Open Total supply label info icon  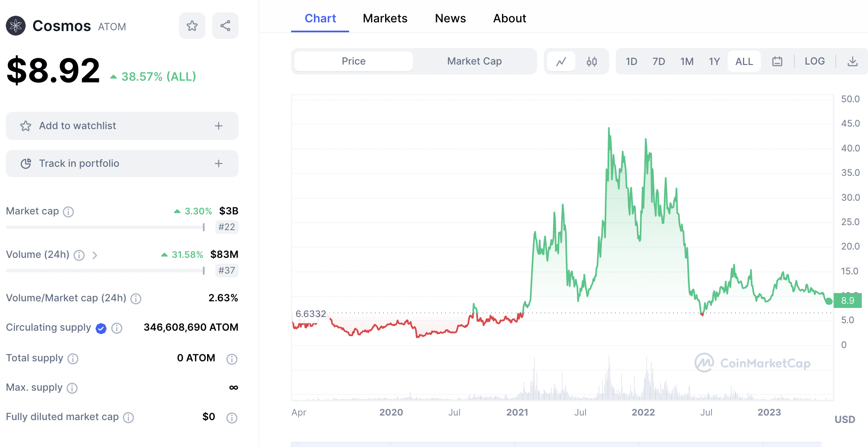point(73,359)
